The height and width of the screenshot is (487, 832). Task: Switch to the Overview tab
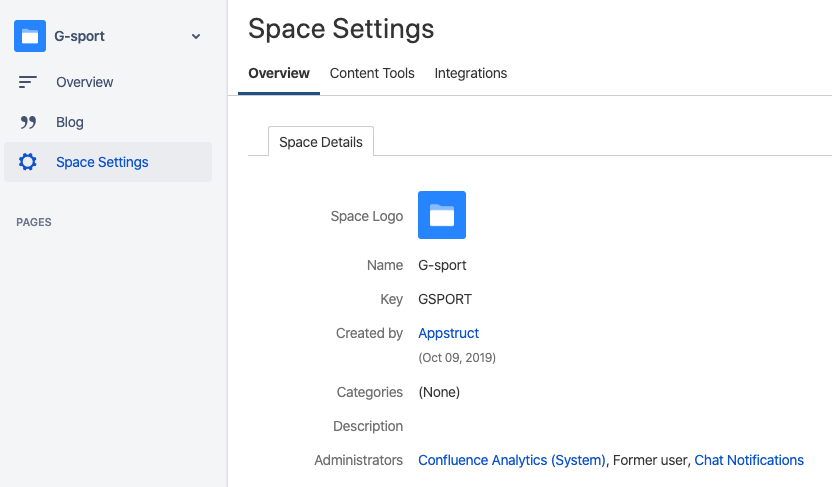[279, 73]
